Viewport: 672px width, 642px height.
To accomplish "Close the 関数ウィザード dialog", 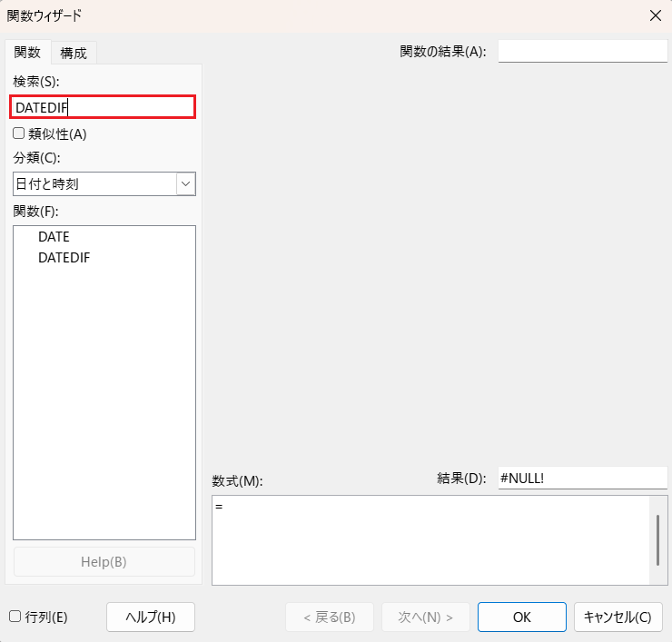I will pyautogui.click(x=656, y=15).
